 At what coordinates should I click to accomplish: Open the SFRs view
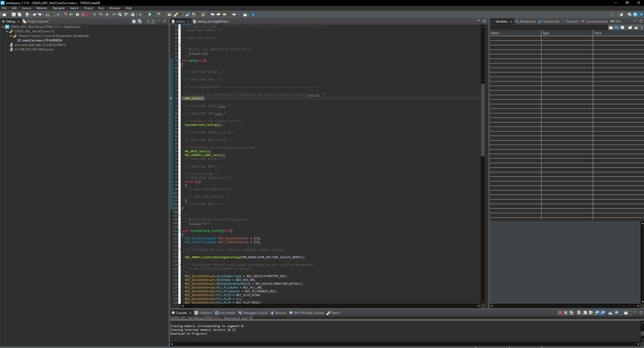(617, 21)
